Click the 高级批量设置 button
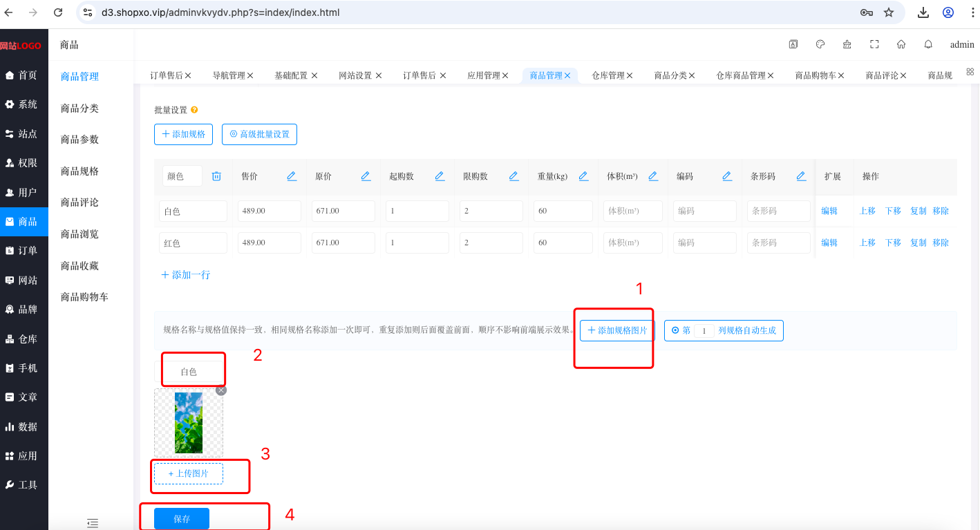 click(259, 134)
